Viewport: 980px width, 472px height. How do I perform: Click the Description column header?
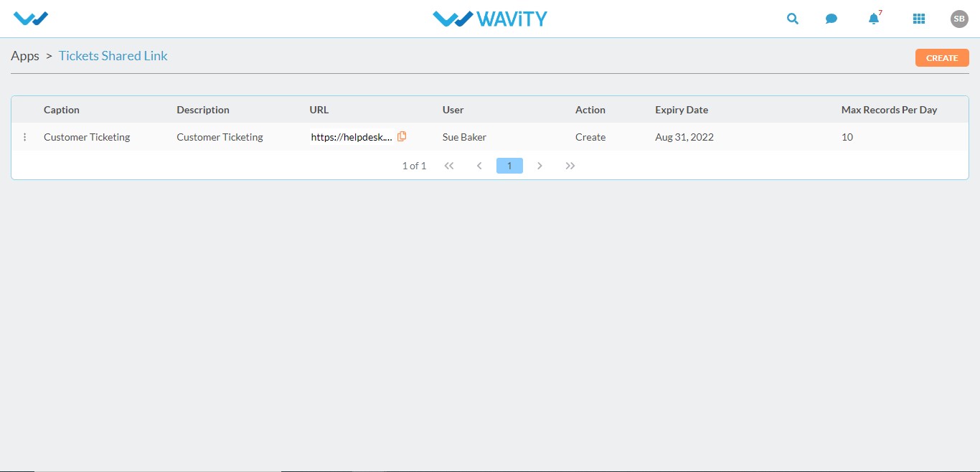click(x=203, y=110)
